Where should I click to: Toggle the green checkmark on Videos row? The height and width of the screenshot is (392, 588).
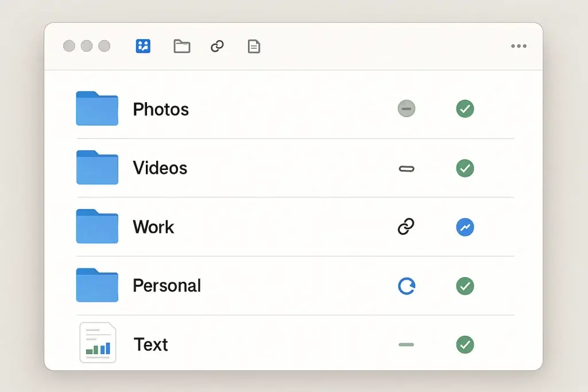(x=465, y=168)
